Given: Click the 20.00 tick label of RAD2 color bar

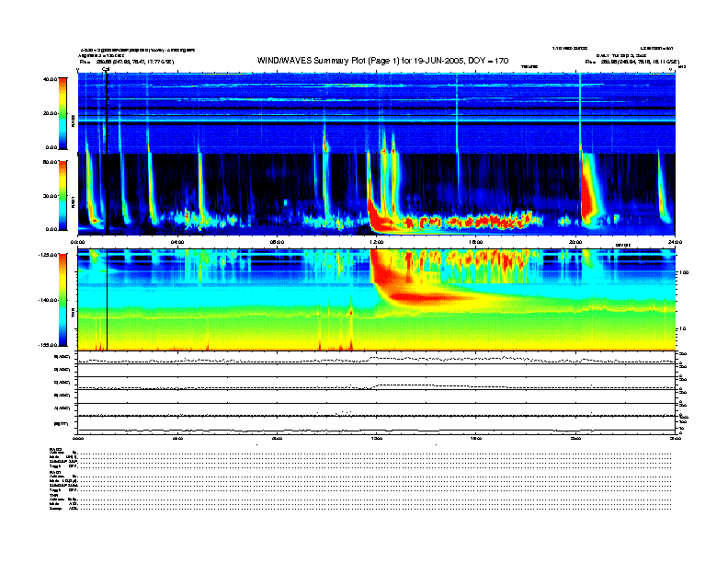Looking at the screenshot, I should [x=51, y=113].
